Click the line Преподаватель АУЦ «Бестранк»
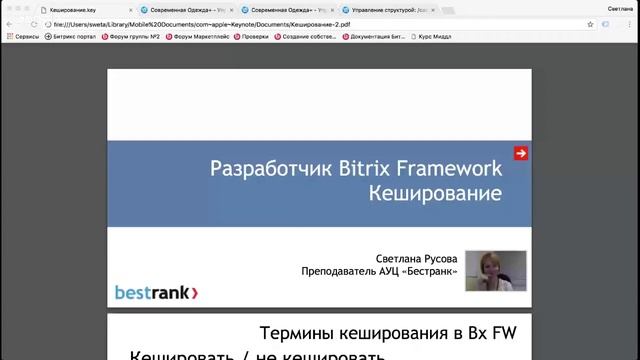 [379, 271]
